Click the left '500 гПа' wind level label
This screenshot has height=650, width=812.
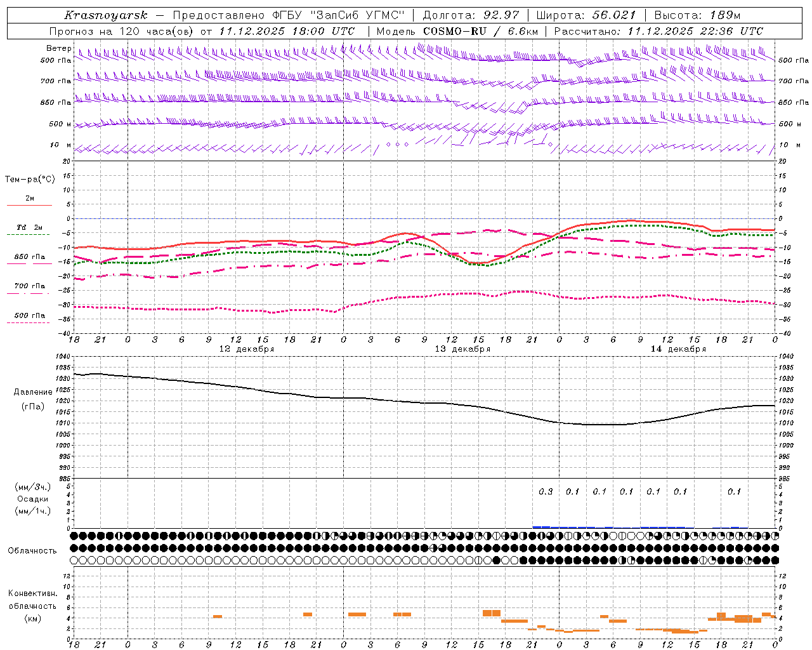[x=56, y=60]
